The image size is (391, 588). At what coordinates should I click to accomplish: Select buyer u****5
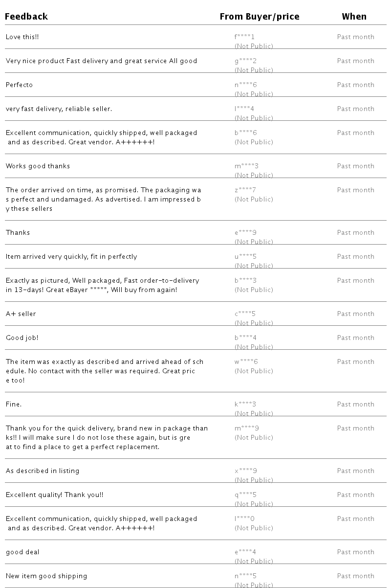tap(245, 257)
